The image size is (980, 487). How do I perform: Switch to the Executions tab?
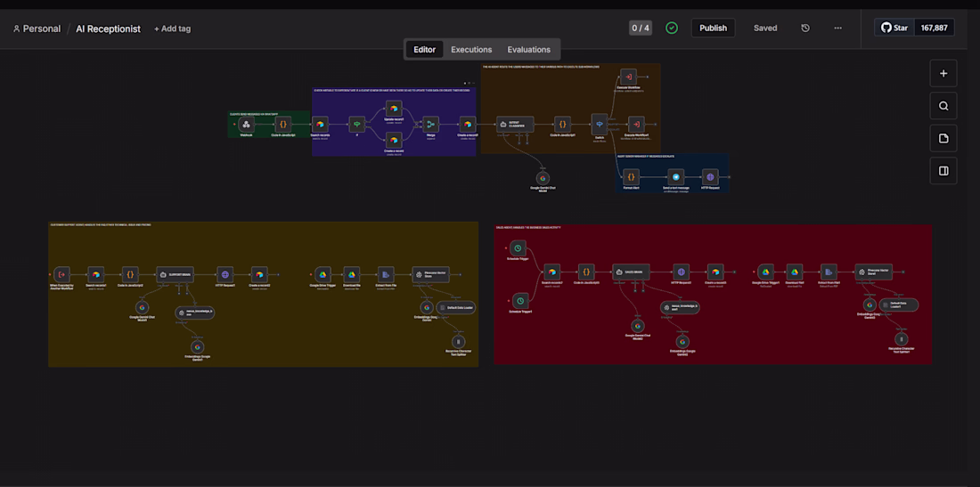[x=471, y=49]
